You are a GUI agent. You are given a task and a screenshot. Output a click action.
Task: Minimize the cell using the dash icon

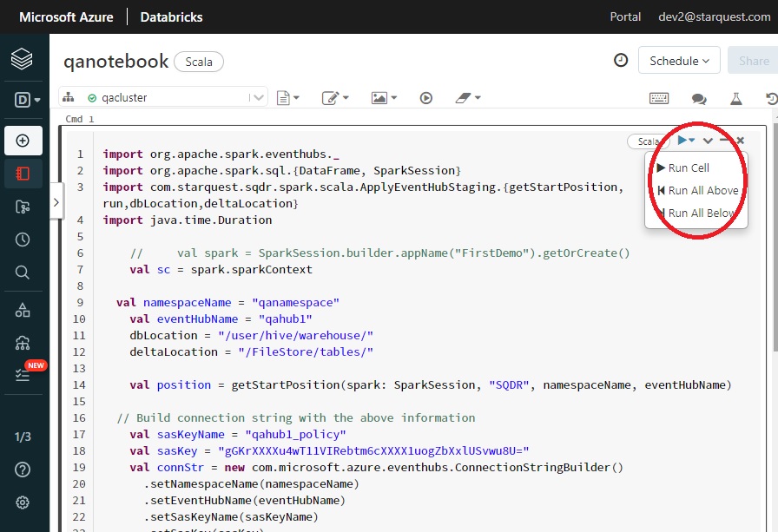[724, 140]
